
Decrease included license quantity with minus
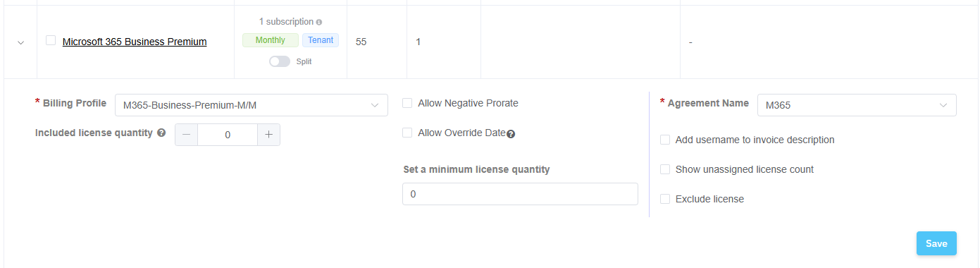[x=187, y=135]
